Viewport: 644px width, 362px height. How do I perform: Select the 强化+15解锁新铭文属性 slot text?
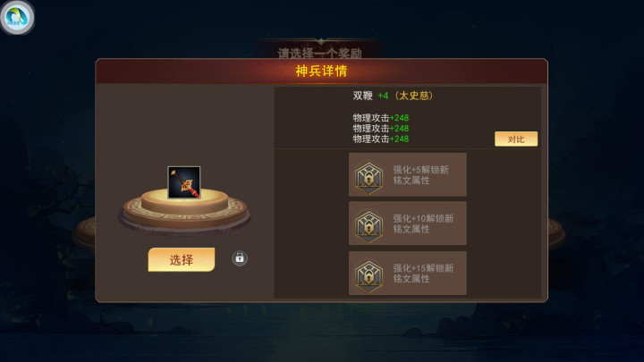(x=423, y=274)
